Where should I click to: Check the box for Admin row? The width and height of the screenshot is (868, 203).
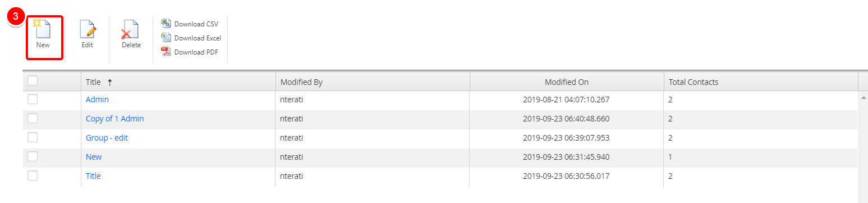(x=33, y=99)
